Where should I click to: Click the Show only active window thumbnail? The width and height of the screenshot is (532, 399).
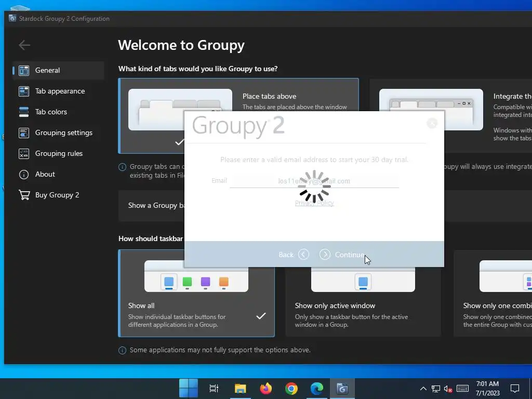tap(363, 279)
